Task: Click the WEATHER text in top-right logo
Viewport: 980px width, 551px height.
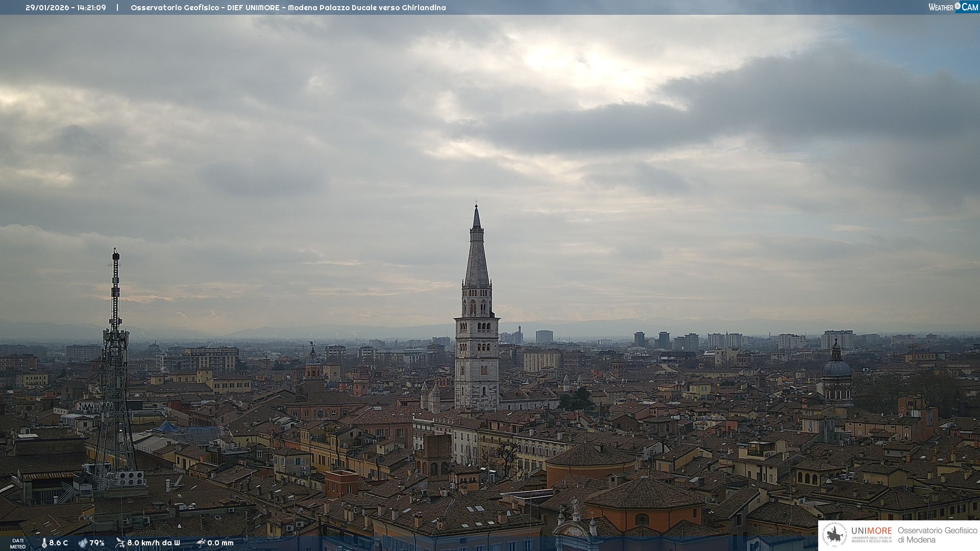Action: (941, 7)
